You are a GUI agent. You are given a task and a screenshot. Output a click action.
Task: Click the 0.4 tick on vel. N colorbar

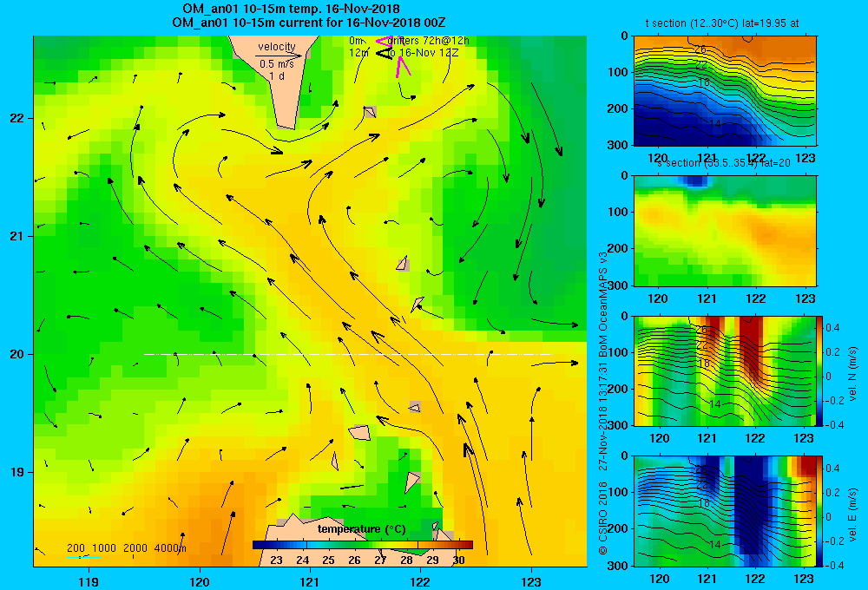tap(832, 328)
